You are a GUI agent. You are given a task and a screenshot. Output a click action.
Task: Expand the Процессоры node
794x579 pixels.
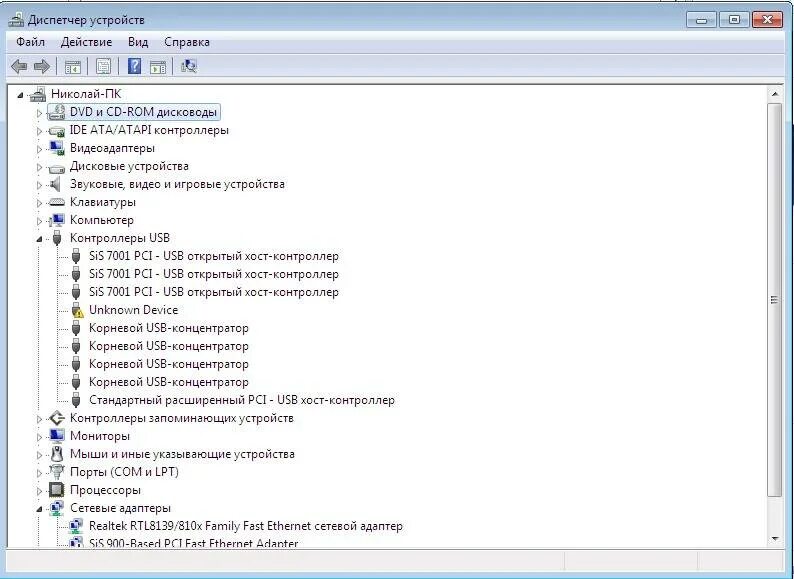(39, 491)
